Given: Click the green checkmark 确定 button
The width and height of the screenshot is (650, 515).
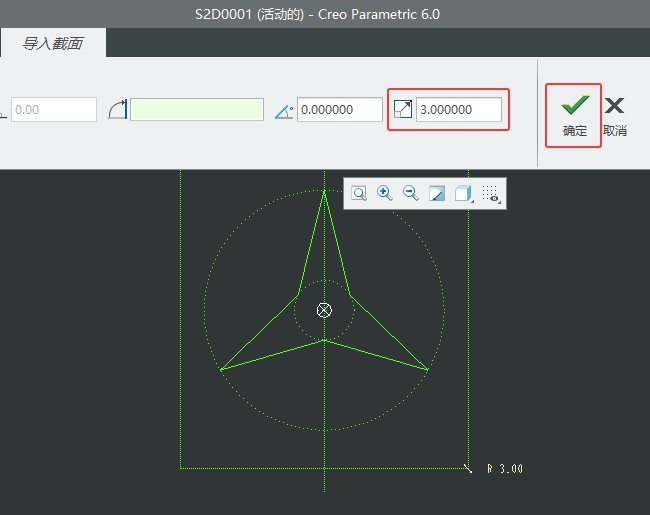Looking at the screenshot, I should click(x=574, y=115).
